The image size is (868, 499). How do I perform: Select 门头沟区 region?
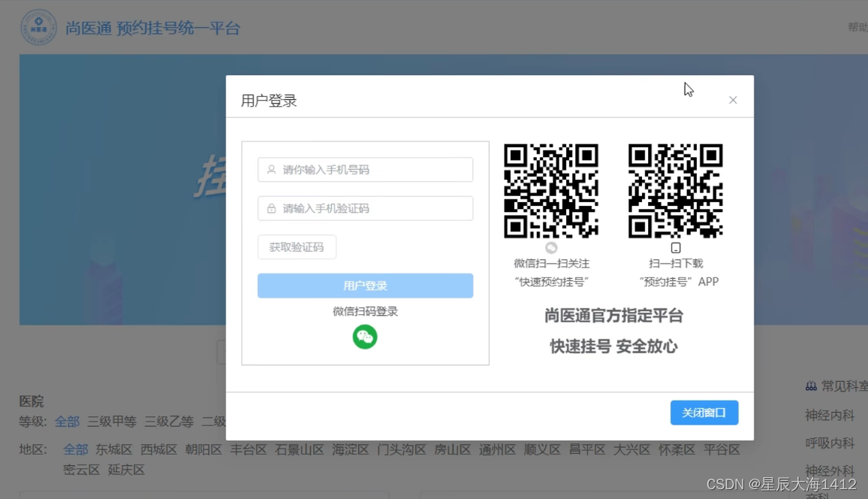point(402,449)
